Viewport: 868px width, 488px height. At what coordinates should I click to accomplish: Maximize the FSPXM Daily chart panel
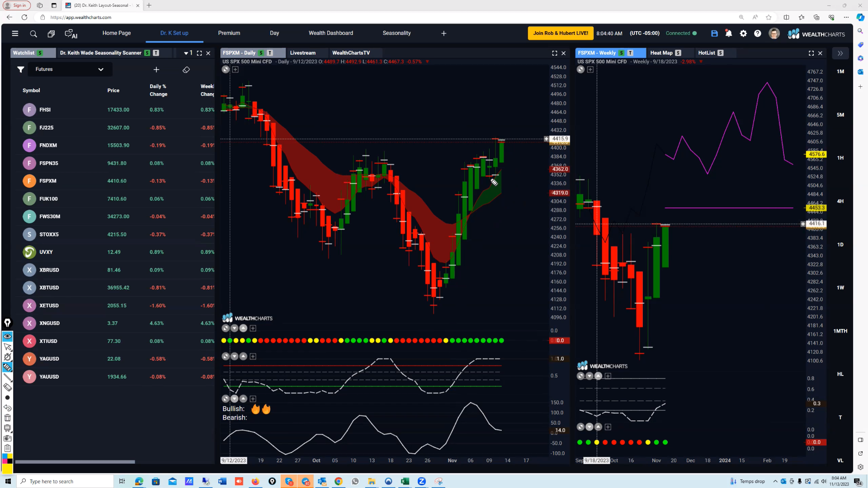(x=555, y=53)
